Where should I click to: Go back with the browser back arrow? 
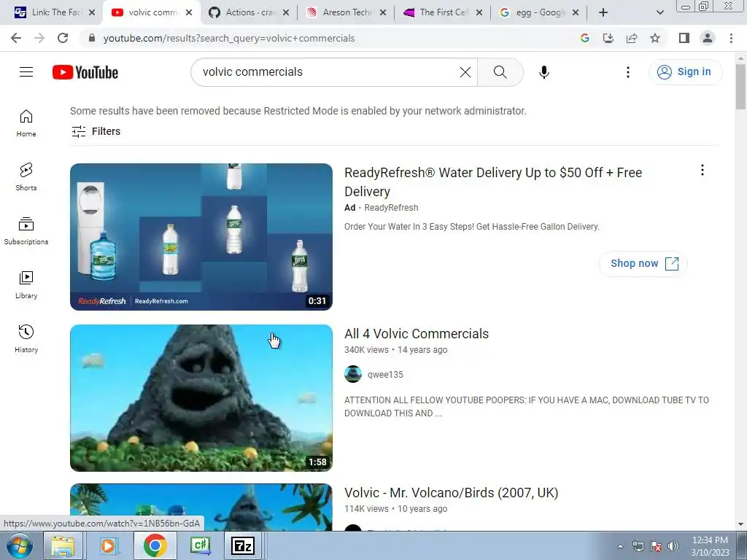pos(16,38)
